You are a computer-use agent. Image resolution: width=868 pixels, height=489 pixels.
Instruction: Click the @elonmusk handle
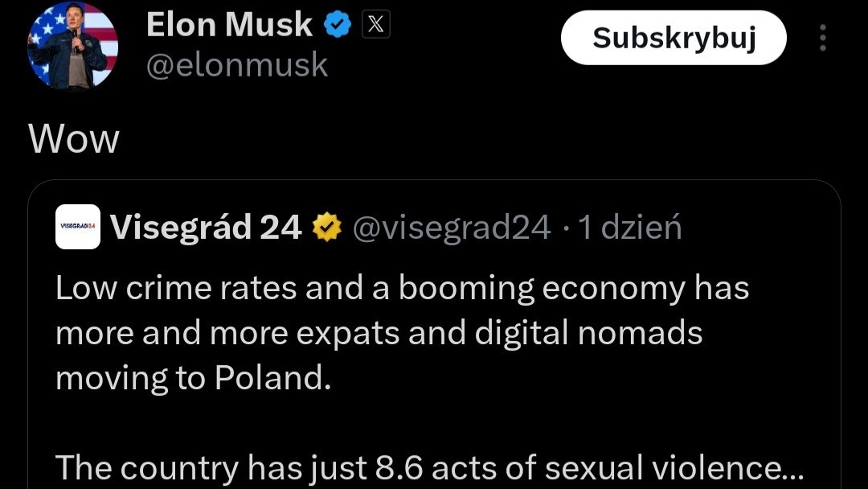[237, 65]
